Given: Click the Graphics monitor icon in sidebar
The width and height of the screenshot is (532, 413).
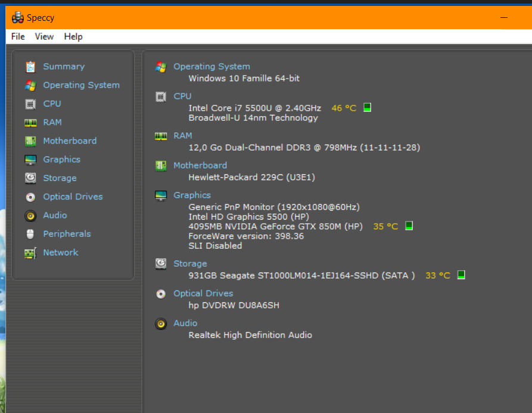Looking at the screenshot, I should click(x=30, y=159).
